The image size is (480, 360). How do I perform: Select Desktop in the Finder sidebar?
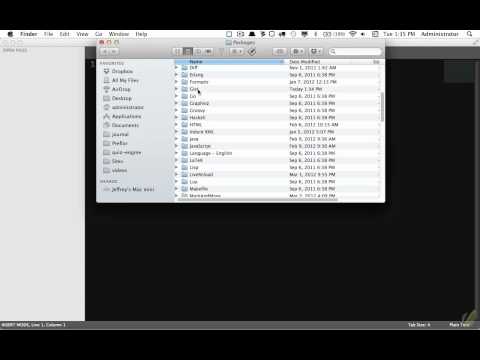point(118,98)
